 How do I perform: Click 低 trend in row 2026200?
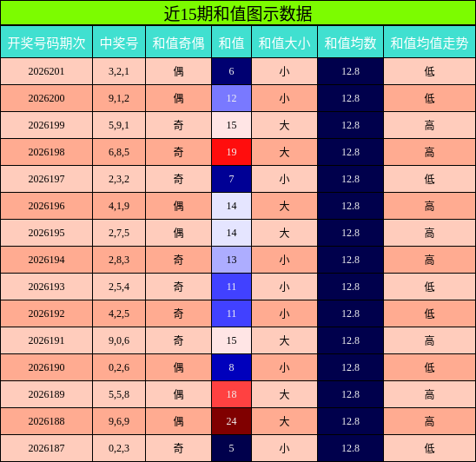pyautogui.click(x=430, y=98)
